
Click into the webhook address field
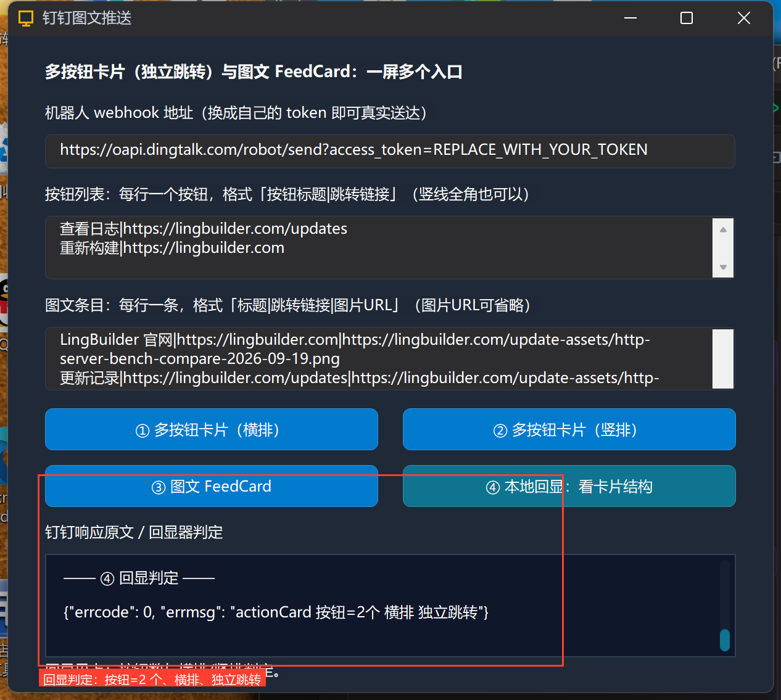click(x=390, y=151)
